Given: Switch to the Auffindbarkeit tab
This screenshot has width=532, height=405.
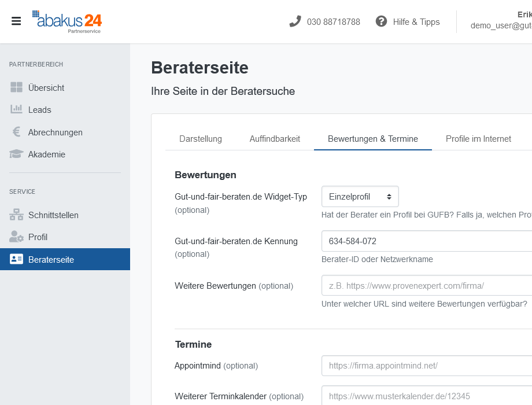Looking at the screenshot, I should click(x=275, y=139).
